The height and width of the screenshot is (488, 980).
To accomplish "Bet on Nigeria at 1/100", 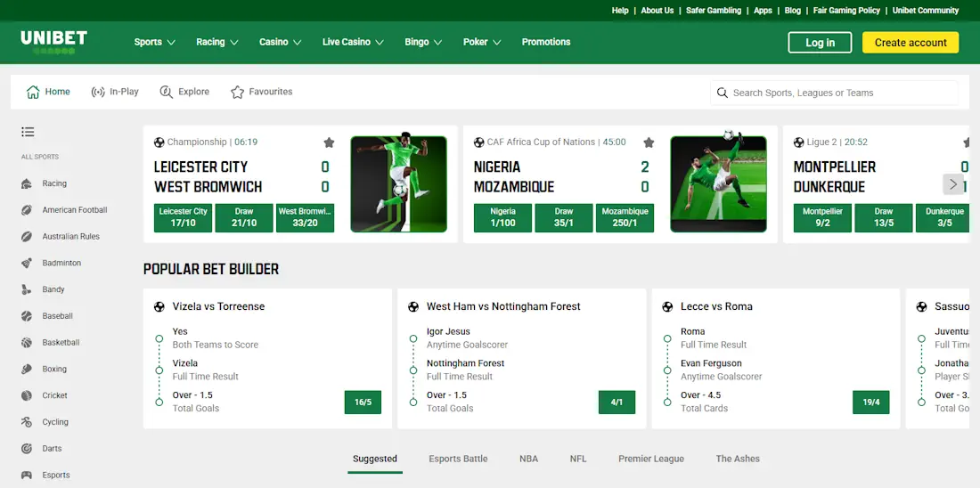I will [x=503, y=218].
